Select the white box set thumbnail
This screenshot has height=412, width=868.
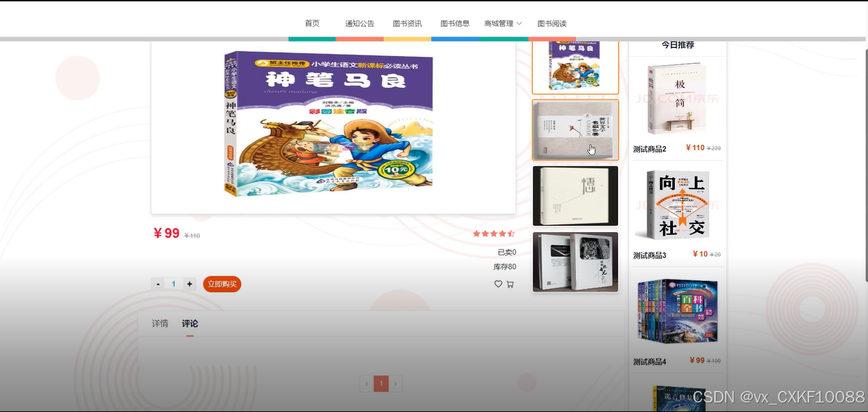(x=576, y=262)
